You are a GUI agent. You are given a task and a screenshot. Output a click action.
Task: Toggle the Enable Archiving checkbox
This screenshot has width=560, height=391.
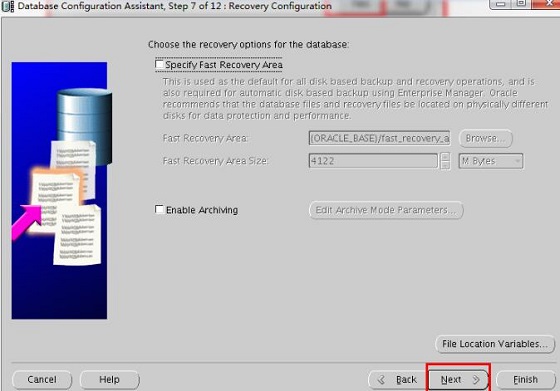tap(159, 209)
